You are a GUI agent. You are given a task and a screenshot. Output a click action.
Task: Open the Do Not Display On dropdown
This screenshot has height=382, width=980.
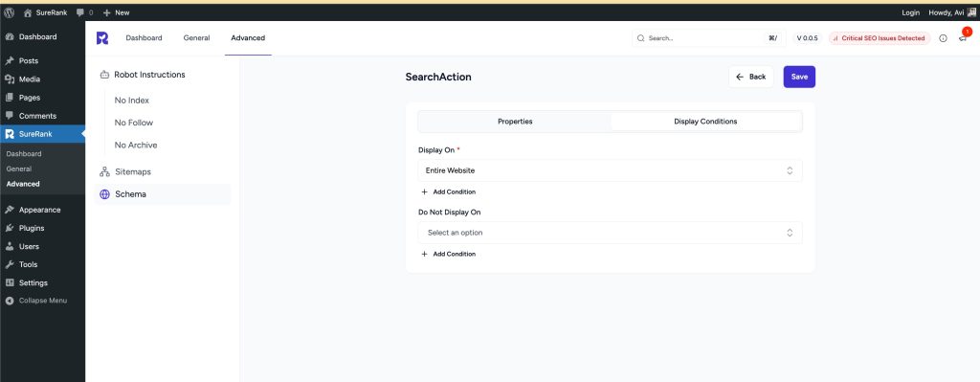click(610, 233)
